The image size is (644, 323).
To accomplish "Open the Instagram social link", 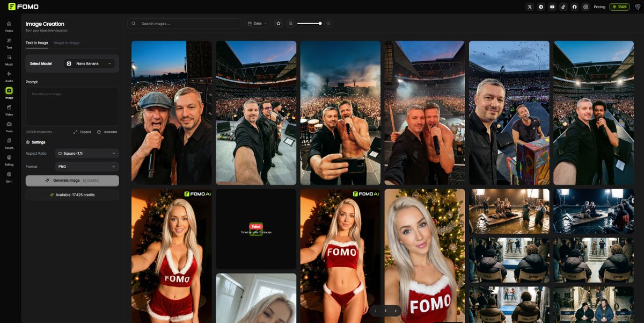I will (586, 7).
